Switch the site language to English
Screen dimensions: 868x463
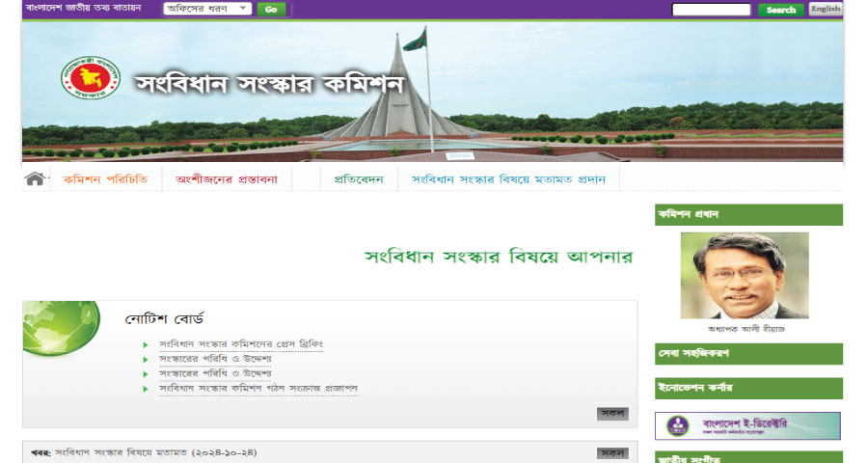pyautogui.click(x=826, y=9)
